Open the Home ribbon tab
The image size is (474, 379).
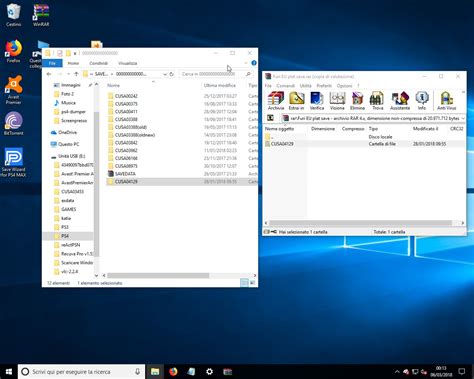(x=73, y=63)
